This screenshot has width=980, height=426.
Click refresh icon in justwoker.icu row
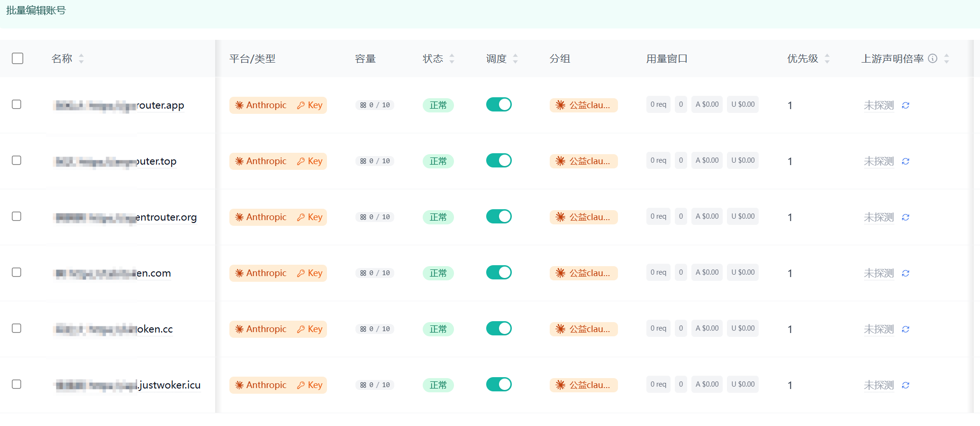[x=905, y=385]
